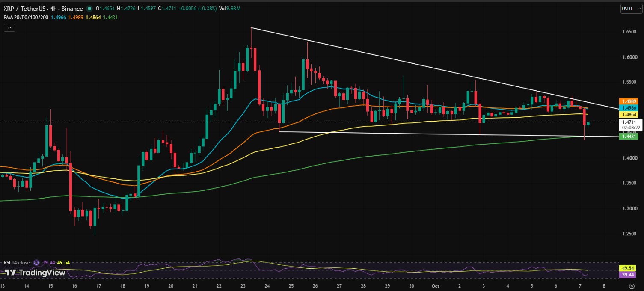Click the Oct label on time axis

pyautogui.click(x=436, y=286)
